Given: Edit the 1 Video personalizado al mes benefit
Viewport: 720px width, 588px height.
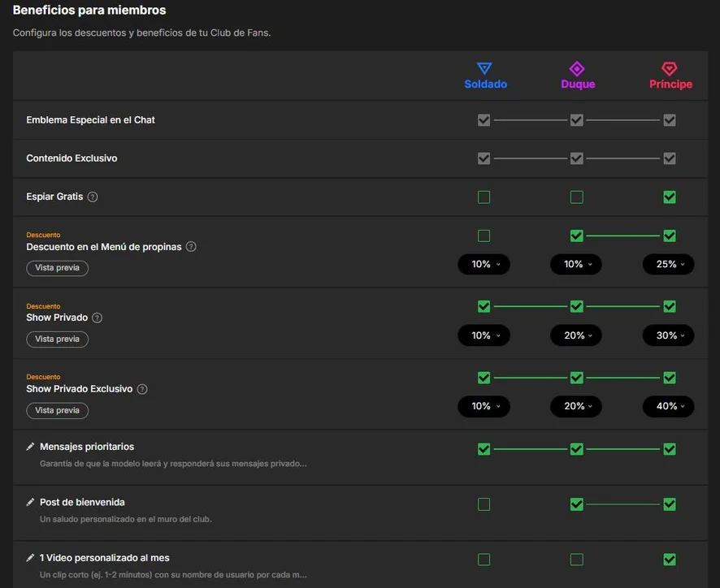Looking at the screenshot, I should click(x=30, y=558).
